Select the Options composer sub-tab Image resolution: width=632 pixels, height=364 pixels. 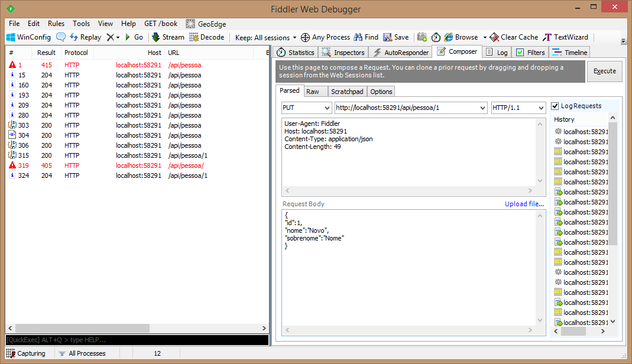(x=381, y=92)
